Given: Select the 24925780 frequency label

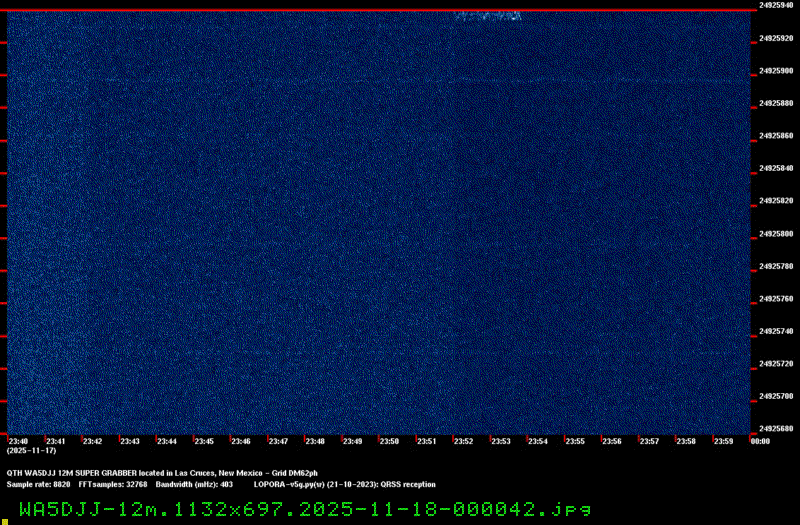Looking at the screenshot, I should coord(776,266).
